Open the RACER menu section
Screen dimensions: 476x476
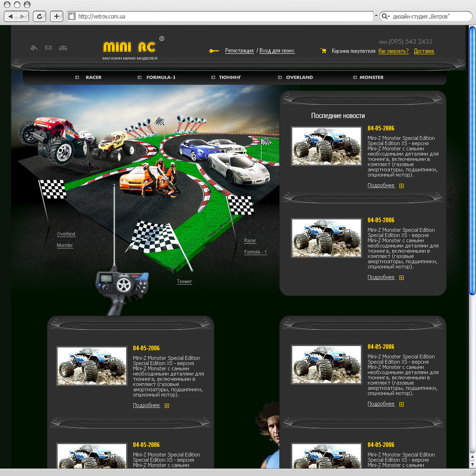[x=93, y=77]
